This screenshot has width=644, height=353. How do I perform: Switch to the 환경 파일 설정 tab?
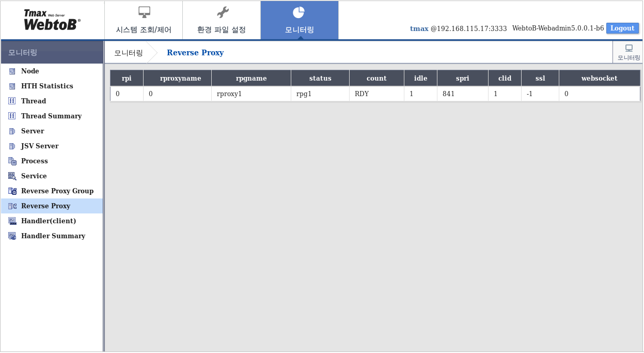coord(222,20)
